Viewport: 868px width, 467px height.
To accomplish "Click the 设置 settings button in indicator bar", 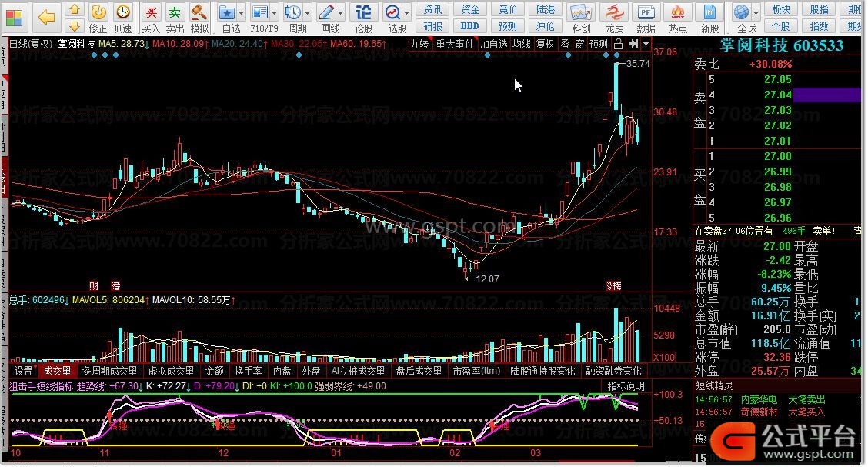I will [24, 372].
